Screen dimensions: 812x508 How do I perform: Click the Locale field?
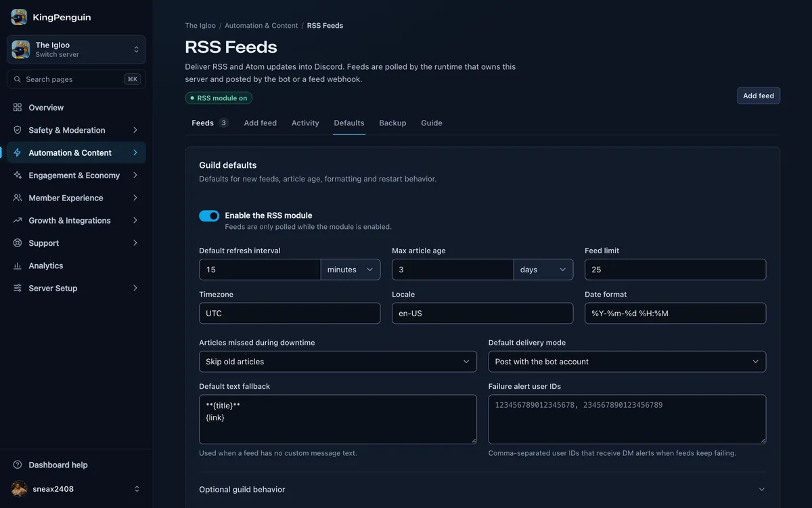pyautogui.click(x=482, y=314)
